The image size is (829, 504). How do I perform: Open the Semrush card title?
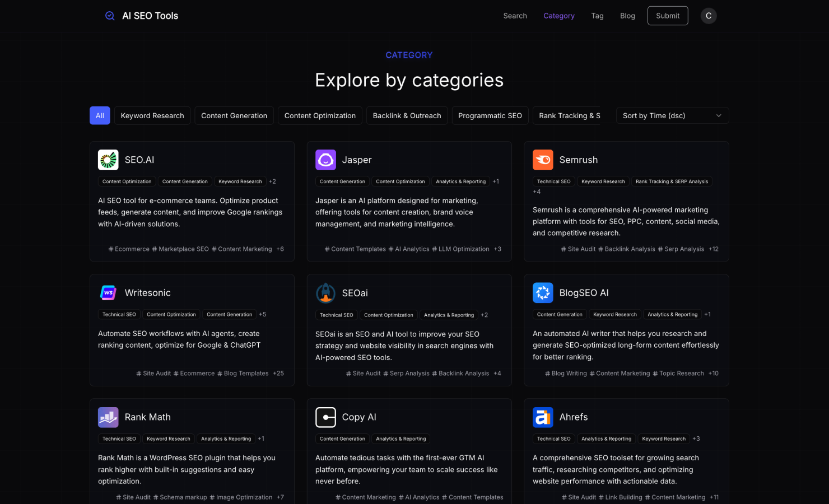click(579, 160)
